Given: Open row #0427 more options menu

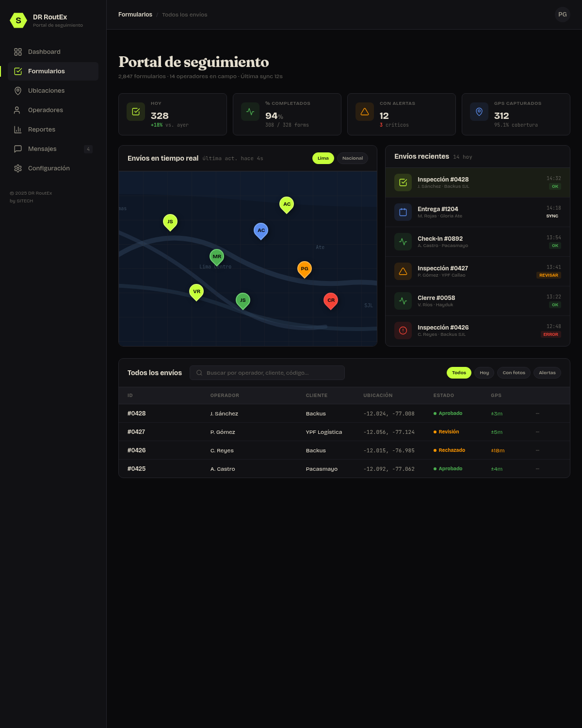Looking at the screenshot, I should (x=537, y=432).
